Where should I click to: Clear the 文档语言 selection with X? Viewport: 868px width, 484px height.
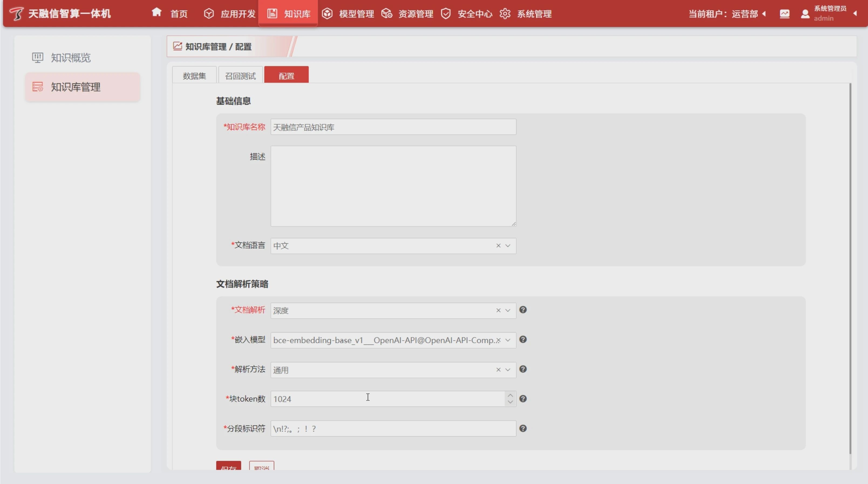498,246
